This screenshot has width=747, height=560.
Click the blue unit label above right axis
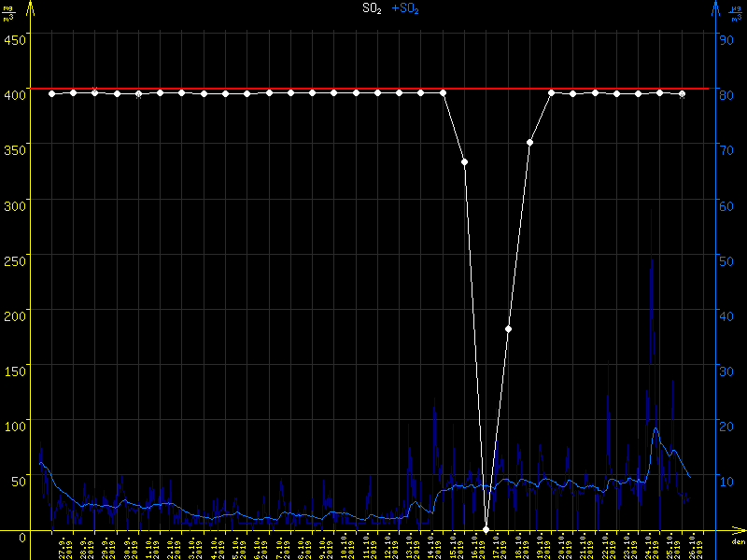coord(736,13)
